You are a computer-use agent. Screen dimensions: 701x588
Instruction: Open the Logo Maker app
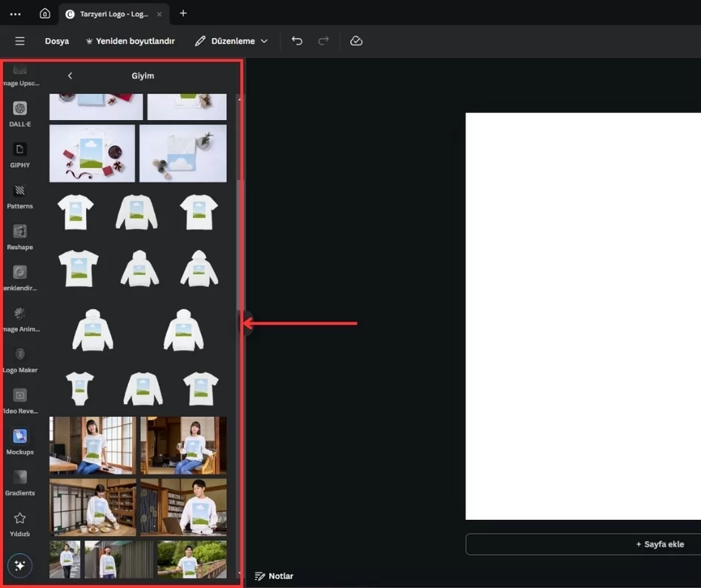20,360
